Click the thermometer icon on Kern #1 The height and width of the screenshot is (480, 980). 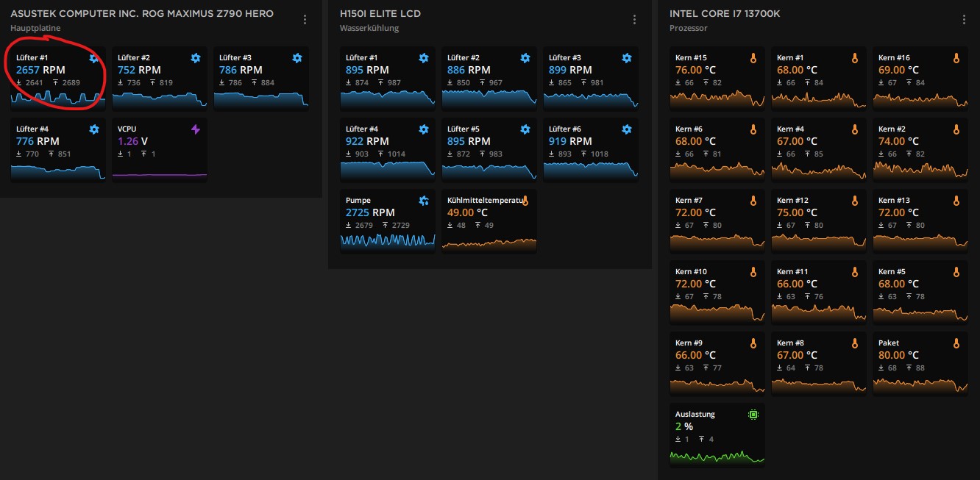855,58
